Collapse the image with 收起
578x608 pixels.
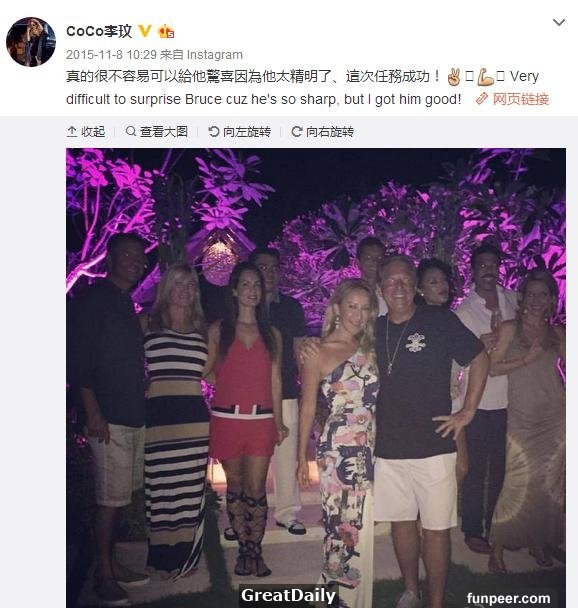point(86,132)
